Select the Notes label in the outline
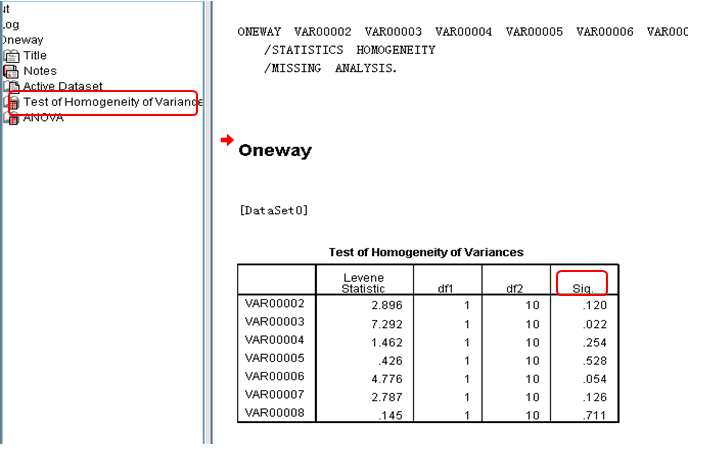The width and height of the screenshot is (706, 449). (x=40, y=72)
